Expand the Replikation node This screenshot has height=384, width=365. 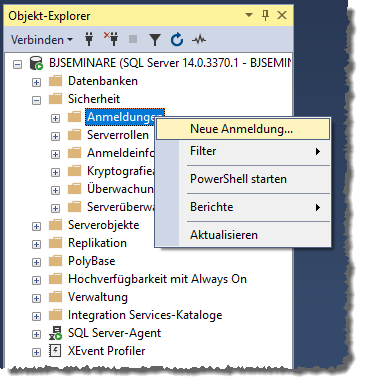[x=36, y=244]
